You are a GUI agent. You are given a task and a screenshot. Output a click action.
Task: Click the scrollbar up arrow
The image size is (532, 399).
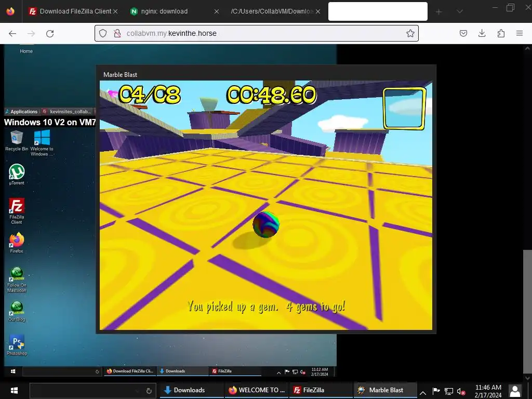[527, 48]
